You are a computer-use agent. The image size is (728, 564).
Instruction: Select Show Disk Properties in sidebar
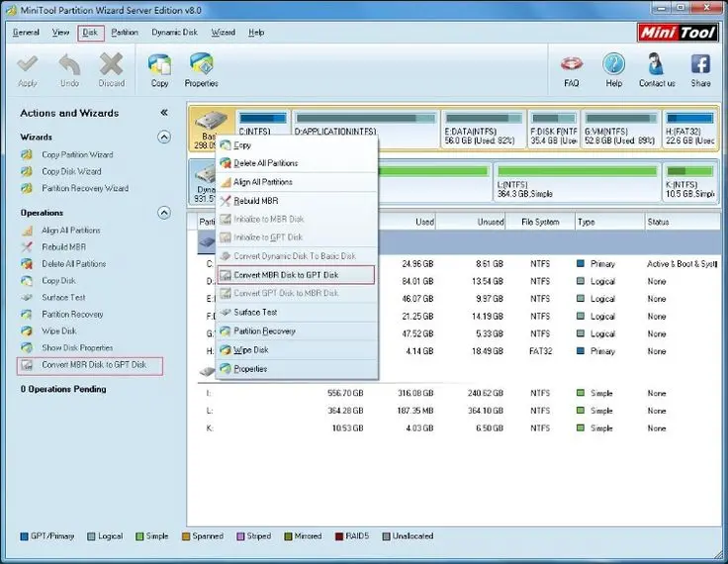pyautogui.click(x=77, y=347)
